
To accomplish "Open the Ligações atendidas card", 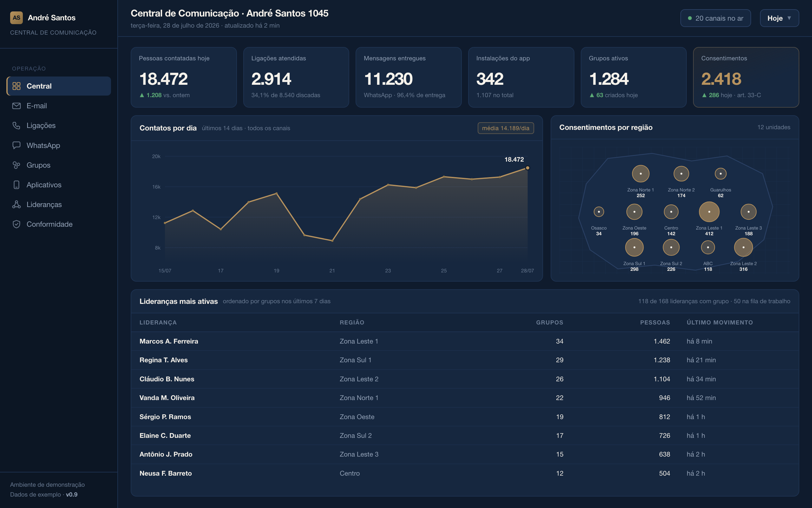I will click(296, 77).
